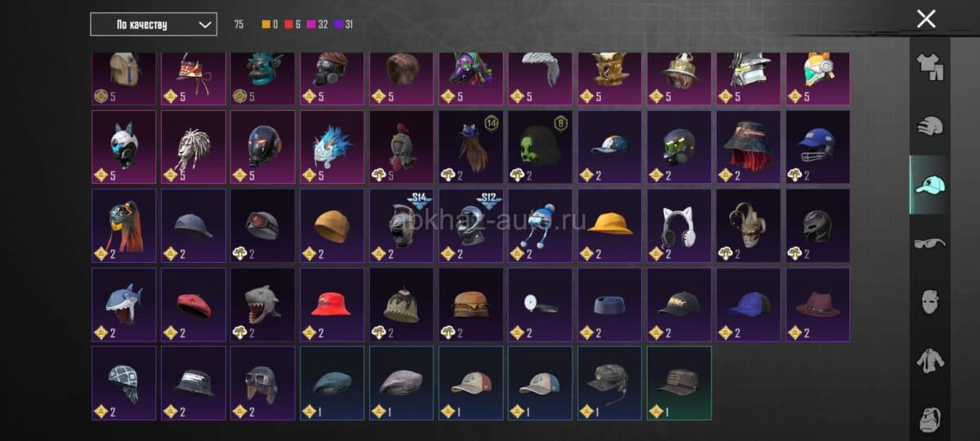
Task: Select the headwear cap category tab
Action: (x=929, y=185)
